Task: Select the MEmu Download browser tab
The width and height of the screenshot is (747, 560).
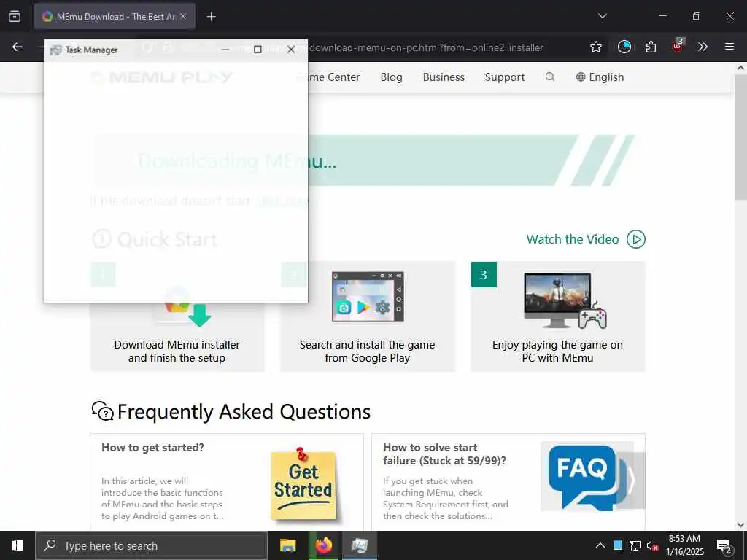Action: point(115,17)
